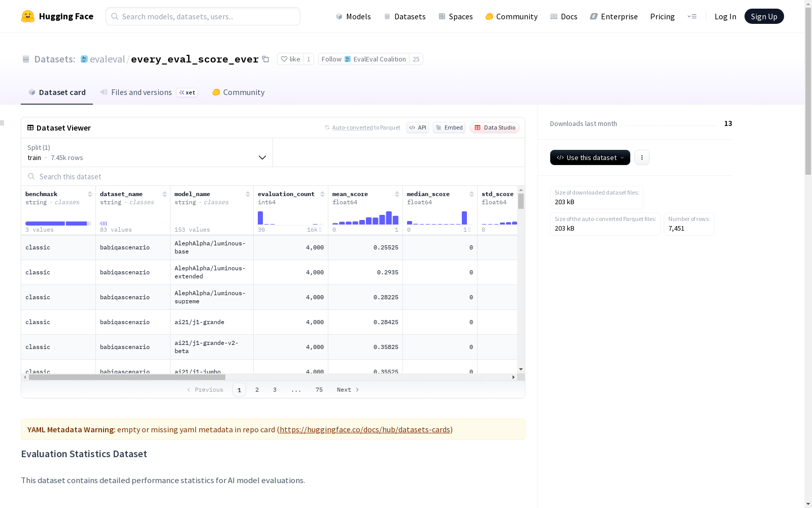This screenshot has height=508, width=812.
Task: Go to page 2 of the table
Action: [257, 390]
